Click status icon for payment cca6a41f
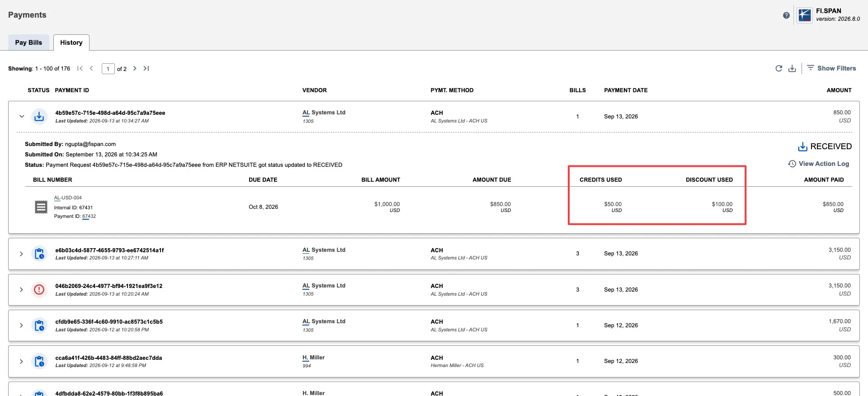Image resolution: width=868 pixels, height=396 pixels. pyautogui.click(x=39, y=361)
